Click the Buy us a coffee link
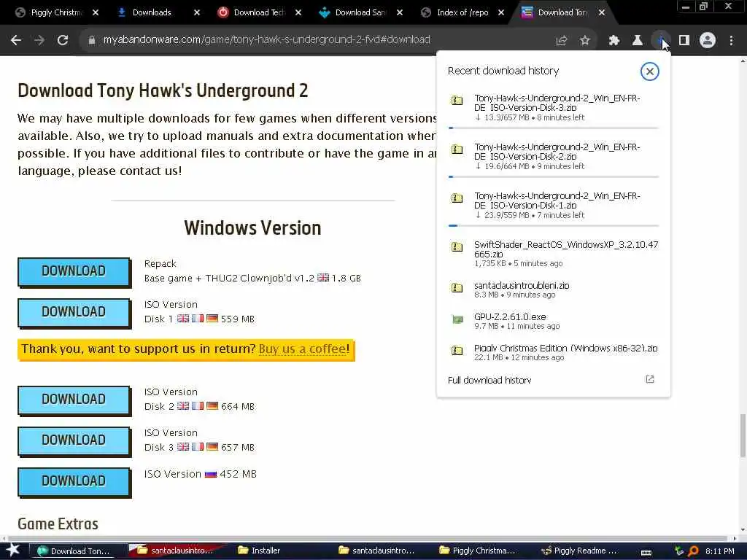 pos(303,349)
